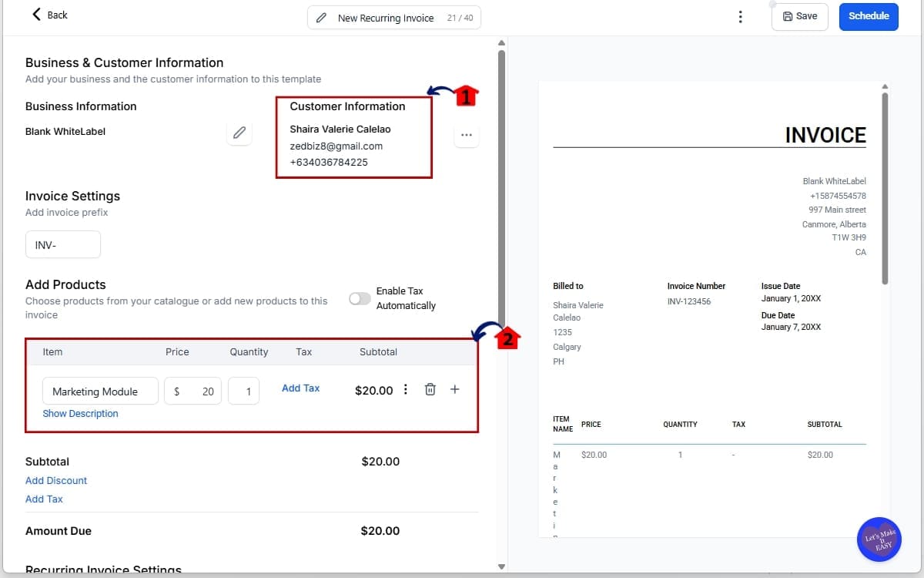Click Add Tax on the Marketing Module row

click(300, 388)
